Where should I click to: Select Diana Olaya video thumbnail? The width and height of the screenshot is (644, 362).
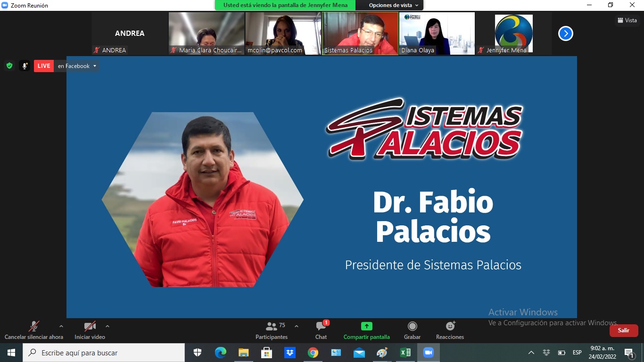[437, 33]
